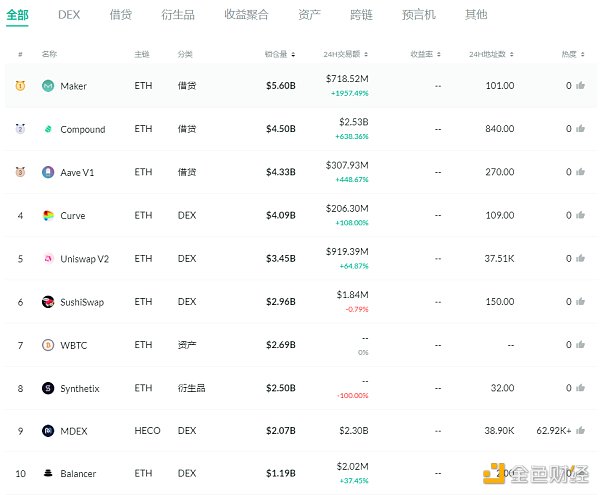This screenshot has height=495, width=600.
Task: Click the Aave V1 logo icon
Action: [x=48, y=172]
